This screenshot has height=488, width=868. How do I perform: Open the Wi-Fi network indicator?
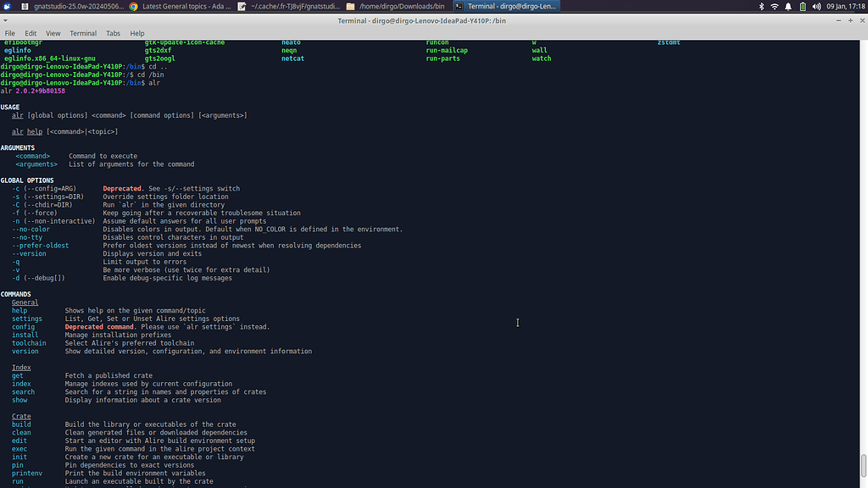point(774,6)
